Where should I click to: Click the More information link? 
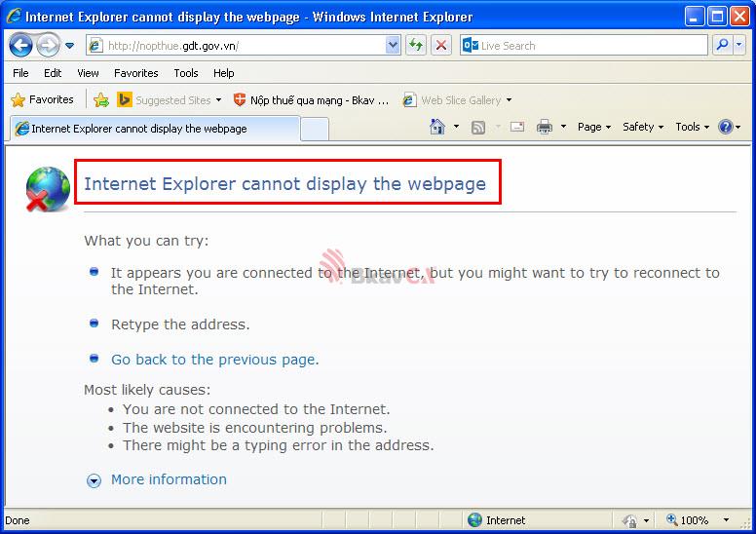pyautogui.click(x=169, y=479)
